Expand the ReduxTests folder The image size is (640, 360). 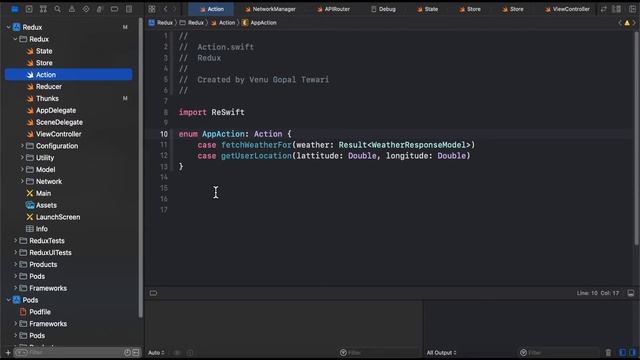point(16,241)
